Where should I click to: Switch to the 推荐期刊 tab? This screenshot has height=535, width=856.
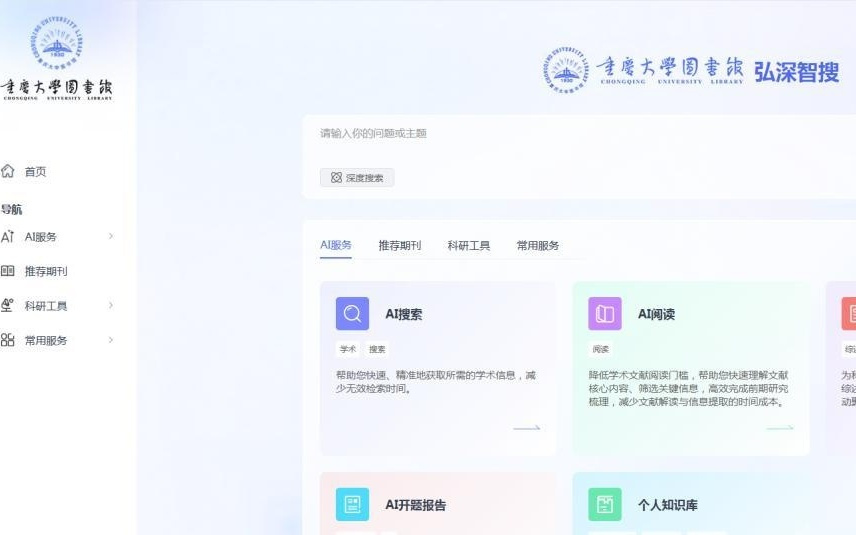pos(400,246)
